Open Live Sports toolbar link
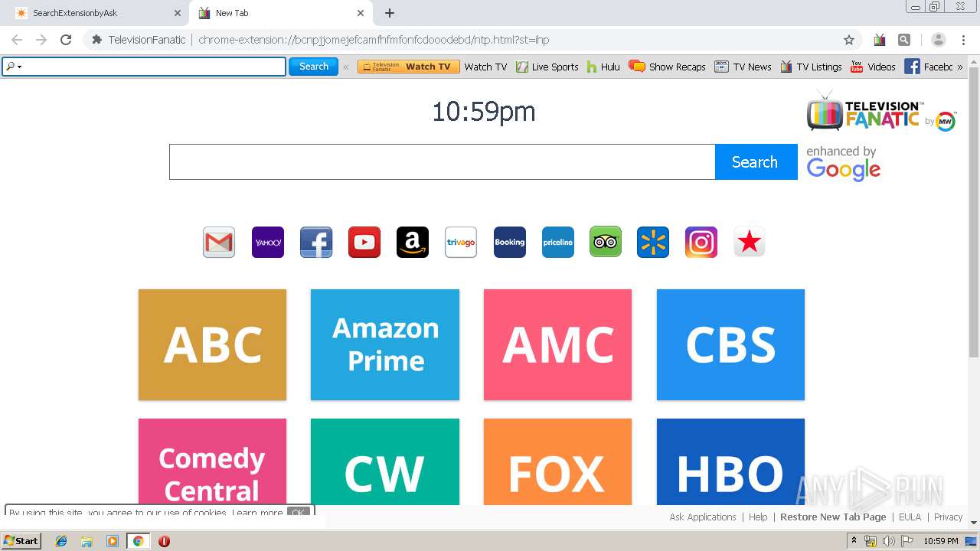 [x=547, y=67]
